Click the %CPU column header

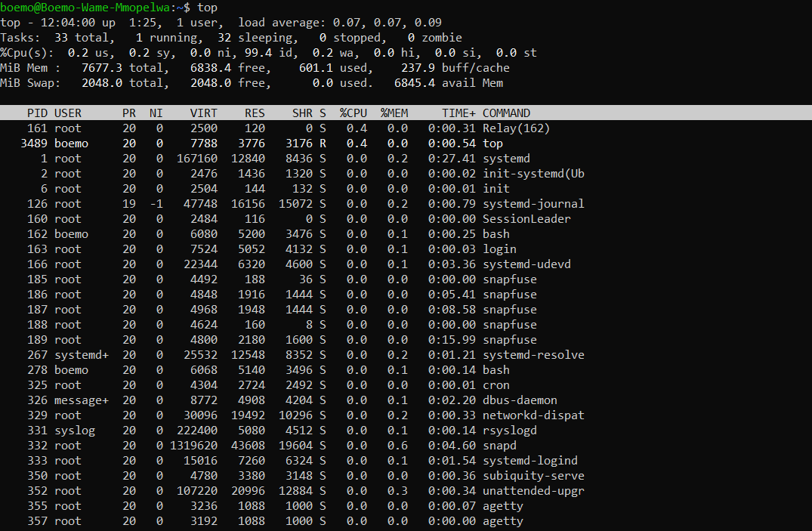[353, 113]
